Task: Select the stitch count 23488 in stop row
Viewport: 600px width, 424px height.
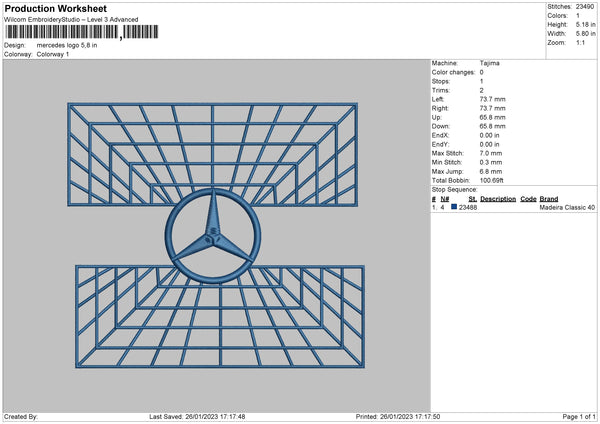Action: (x=468, y=208)
